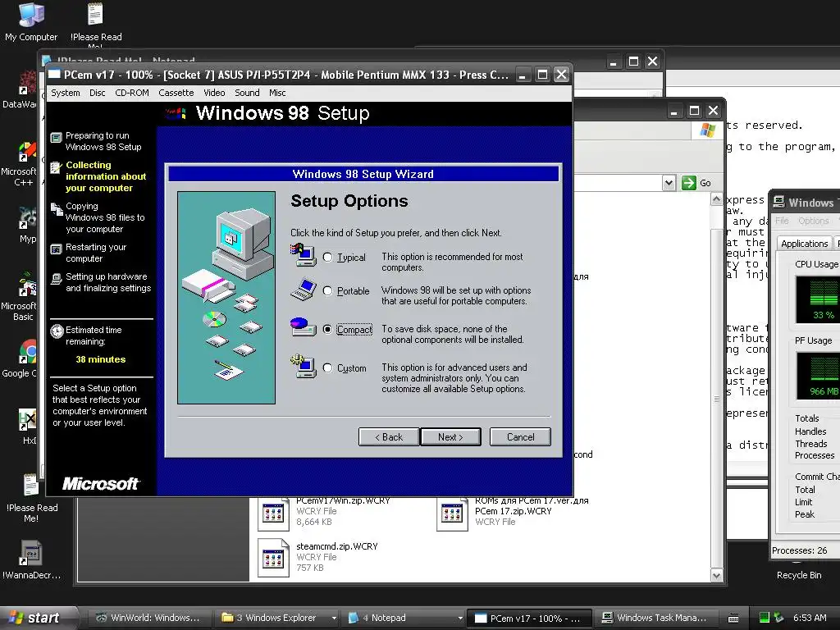
Task: Click the PCem title bar icon
Action: click(54, 75)
